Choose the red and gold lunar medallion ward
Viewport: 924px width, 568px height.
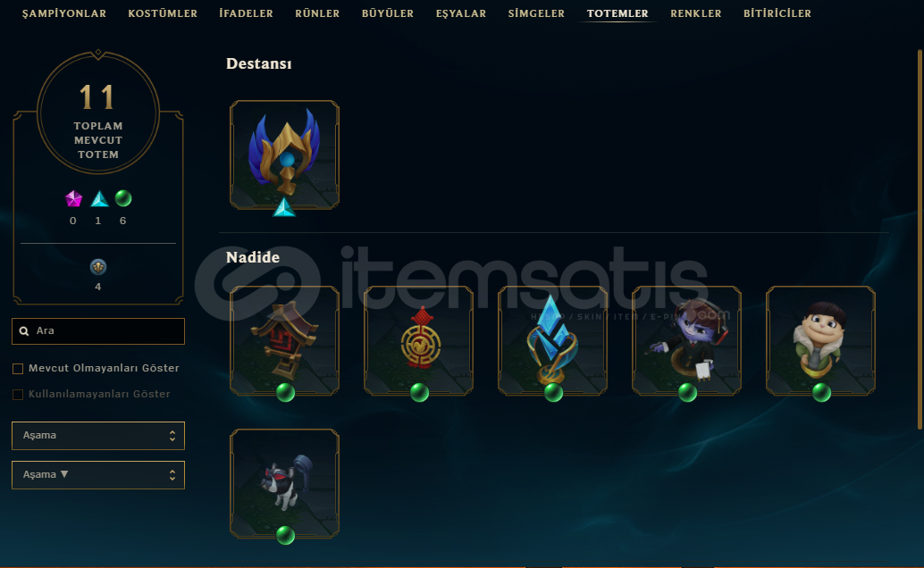(418, 340)
